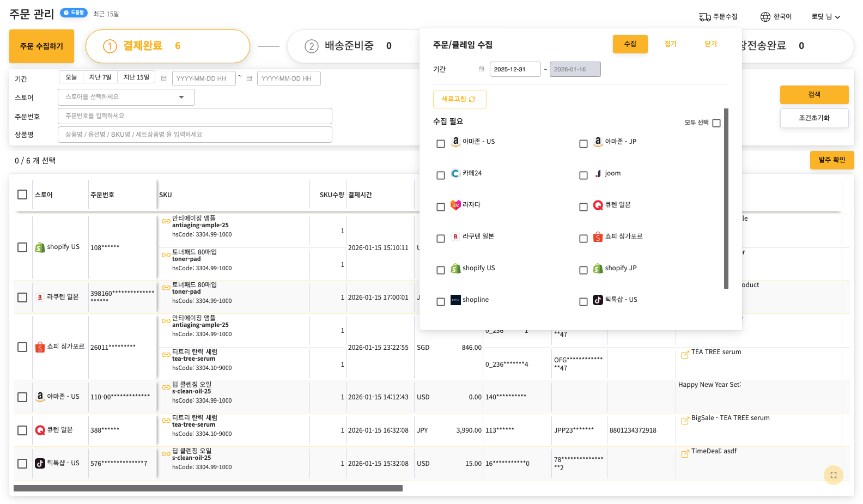Click barcode value 8801234372918

click(x=633, y=430)
